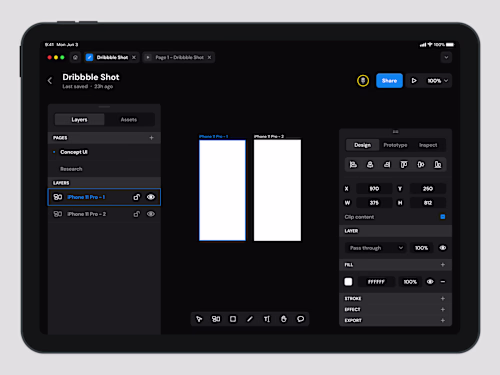Toggle lock on iPhone 11 Pro - 2 layer
Screen dimensions: 500x375
point(137,214)
